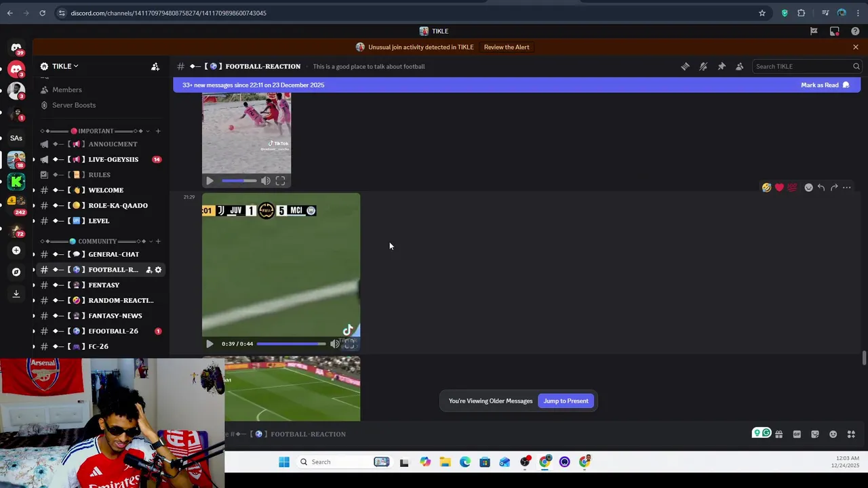Viewport: 868px width, 488px height.
Task: Add channel to COMMUNITY category
Action: pos(158,241)
